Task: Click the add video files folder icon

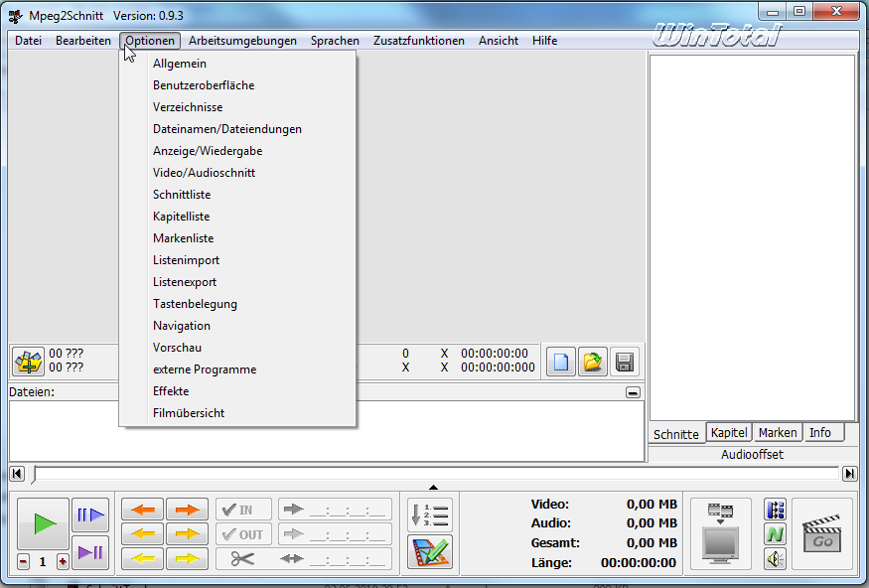Action: [28, 362]
